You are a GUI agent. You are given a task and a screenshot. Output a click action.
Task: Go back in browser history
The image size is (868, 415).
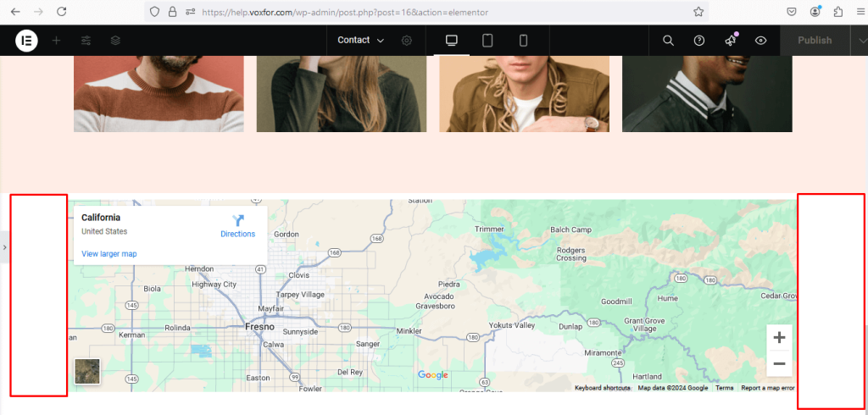(15, 12)
